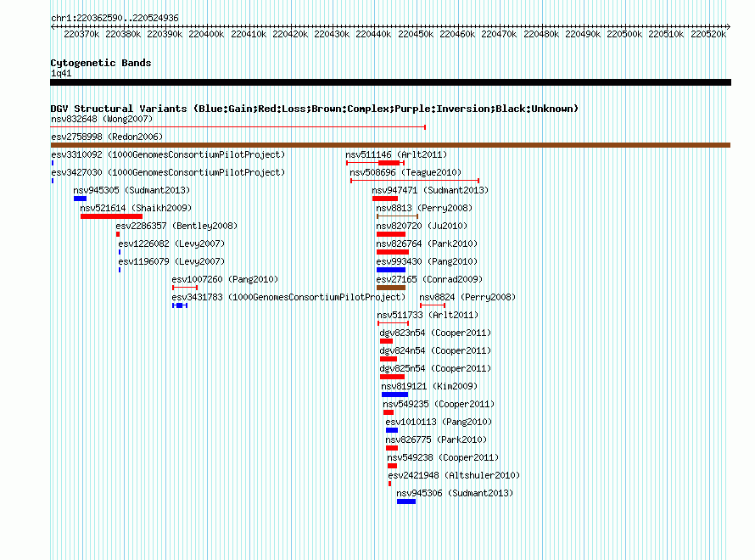Click the brown nsv8813 interval line
755x560 pixels.
click(x=397, y=216)
